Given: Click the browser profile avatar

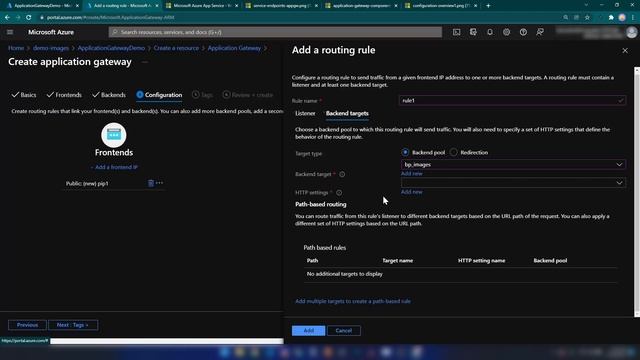Looking at the screenshot, I should click(x=622, y=18).
